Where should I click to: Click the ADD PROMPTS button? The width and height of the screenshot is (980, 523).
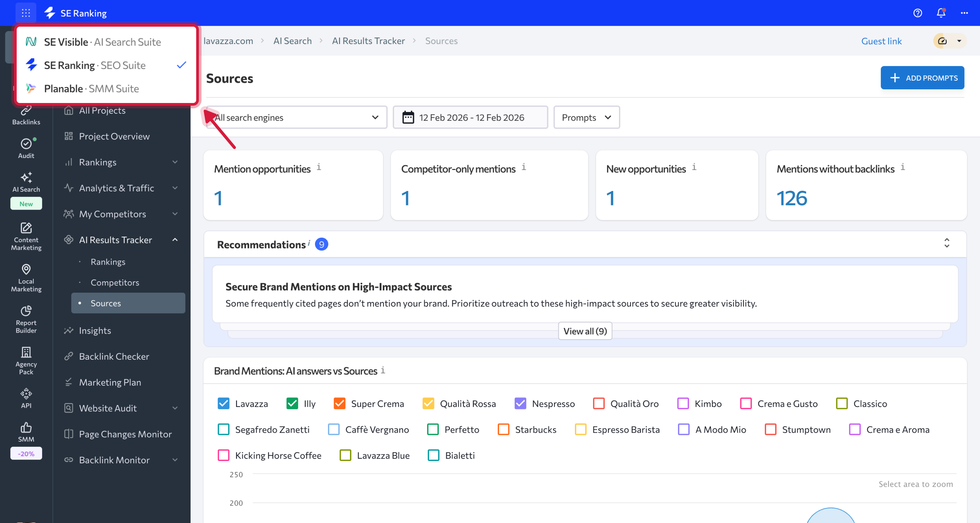tap(922, 78)
